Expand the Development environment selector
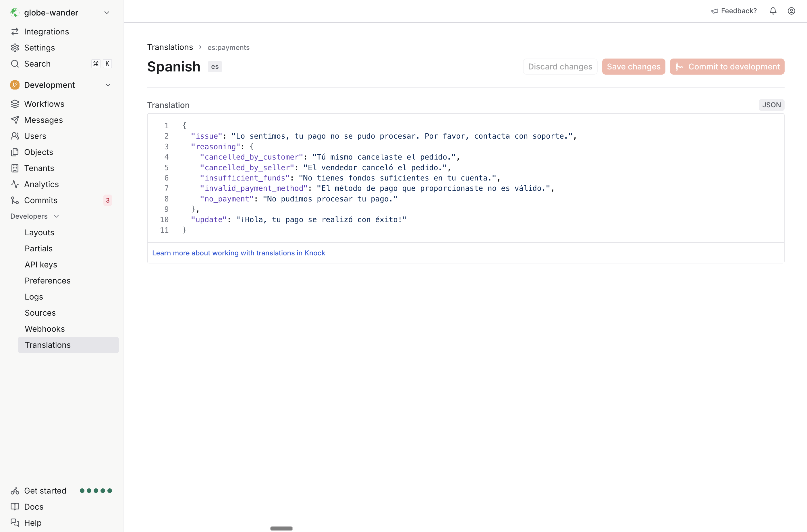 tap(108, 84)
